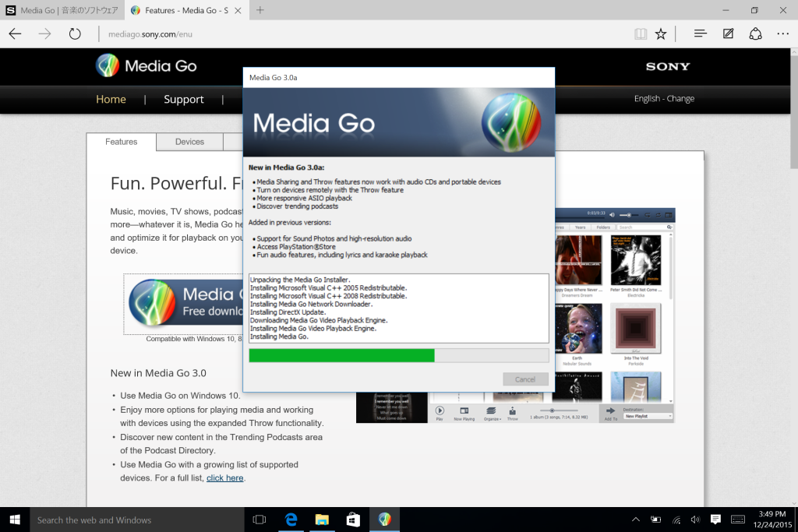Open the Destination New Playlist dropdown
This screenshot has width=798, height=532.
pyautogui.click(x=648, y=416)
